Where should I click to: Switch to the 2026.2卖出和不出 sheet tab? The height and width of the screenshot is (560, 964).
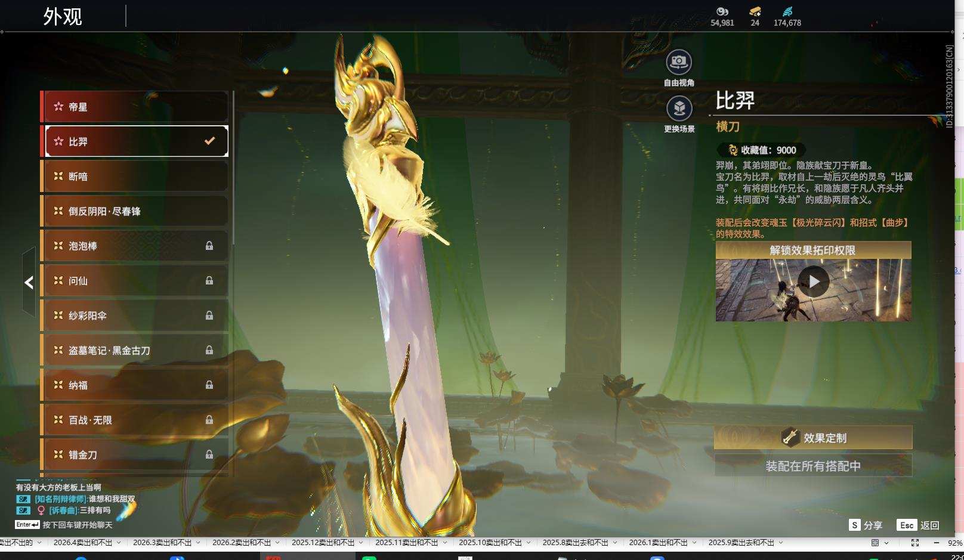point(242,543)
